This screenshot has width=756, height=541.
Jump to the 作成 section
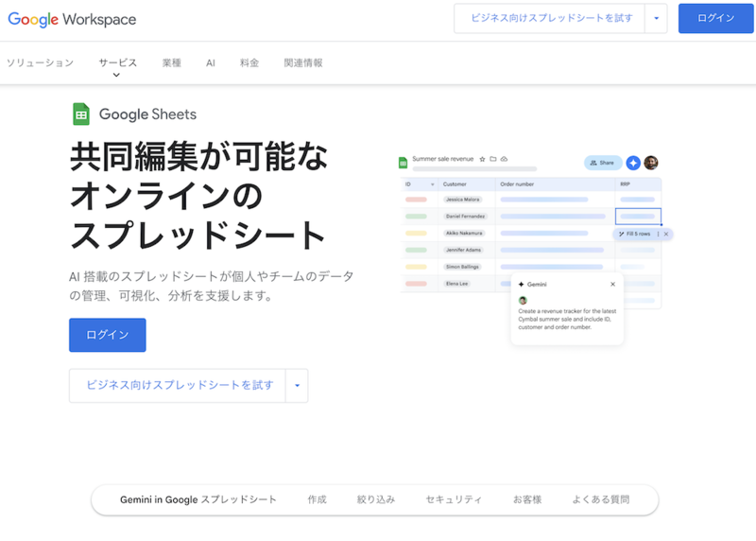(x=318, y=500)
